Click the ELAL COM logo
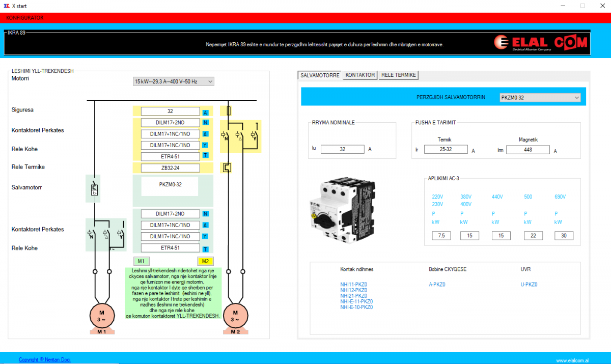The image size is (611, 364). 541,43
